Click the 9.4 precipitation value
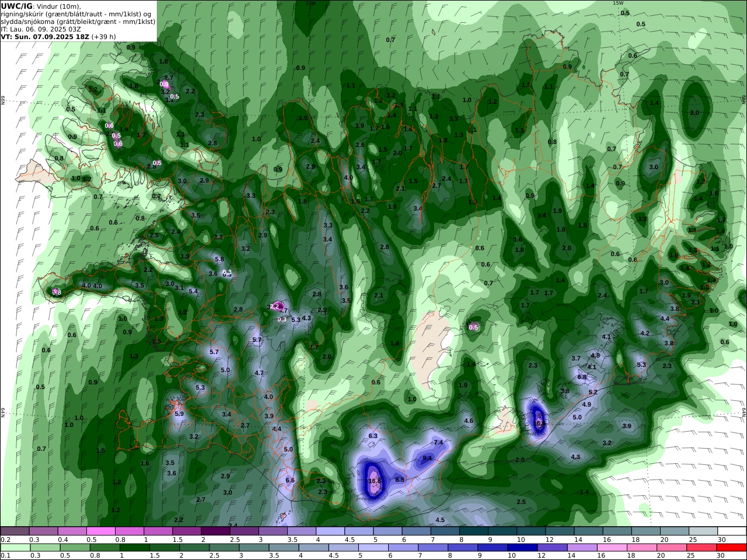The width and height of the screenshot is (747, 560). [427, 459]
